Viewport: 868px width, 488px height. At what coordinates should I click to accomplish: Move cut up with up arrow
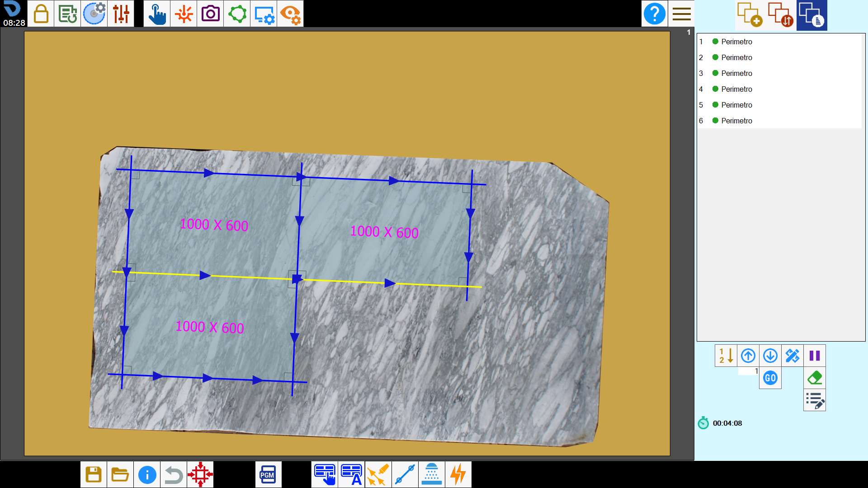(x=748, y=356)
